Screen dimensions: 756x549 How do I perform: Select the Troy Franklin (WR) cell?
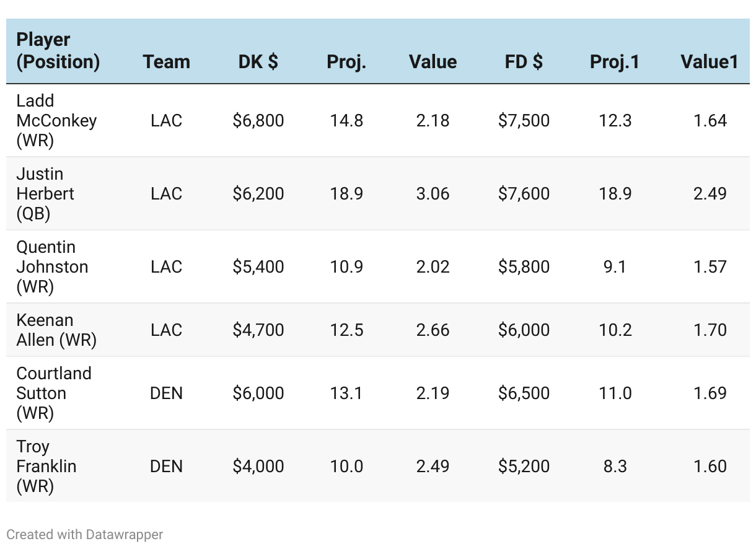click(x=46, y=466)
